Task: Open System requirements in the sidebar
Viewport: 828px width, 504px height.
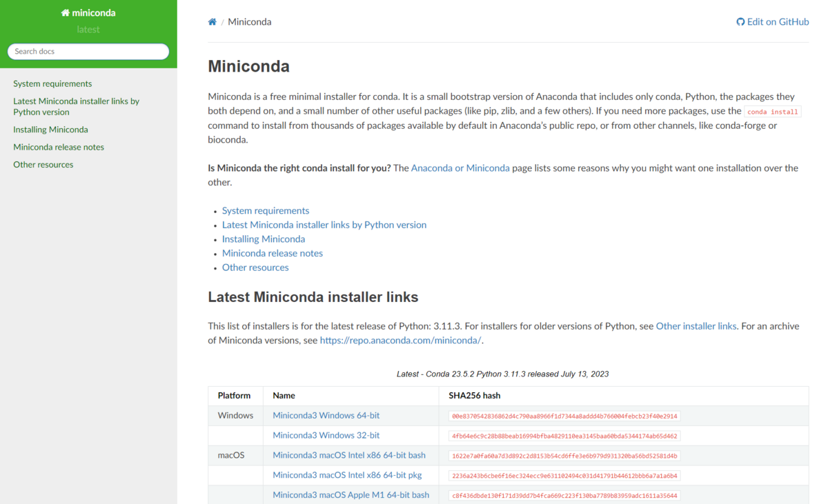Action: (52, 84)
